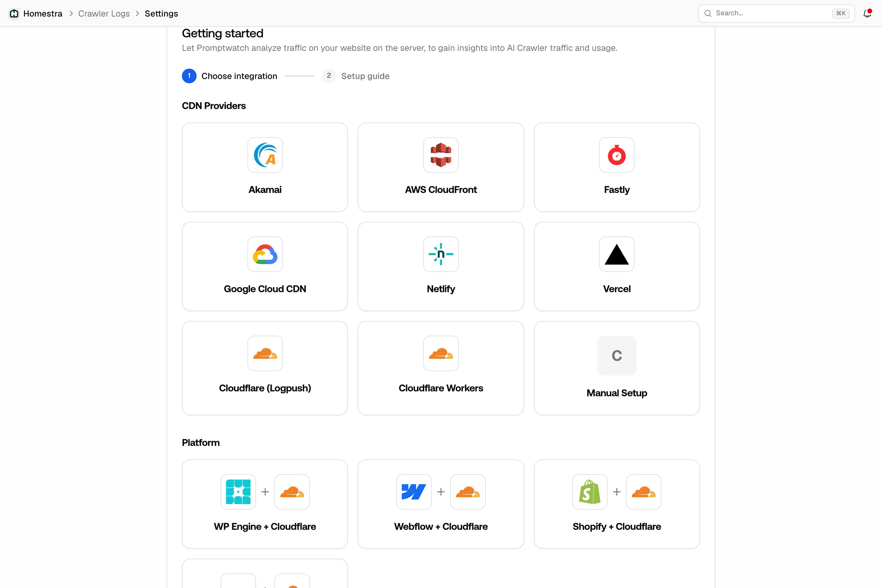The image size is (882, 588).
Task: Click Cloudflare icon in Shopify card
Action: (x=643, y=492)
